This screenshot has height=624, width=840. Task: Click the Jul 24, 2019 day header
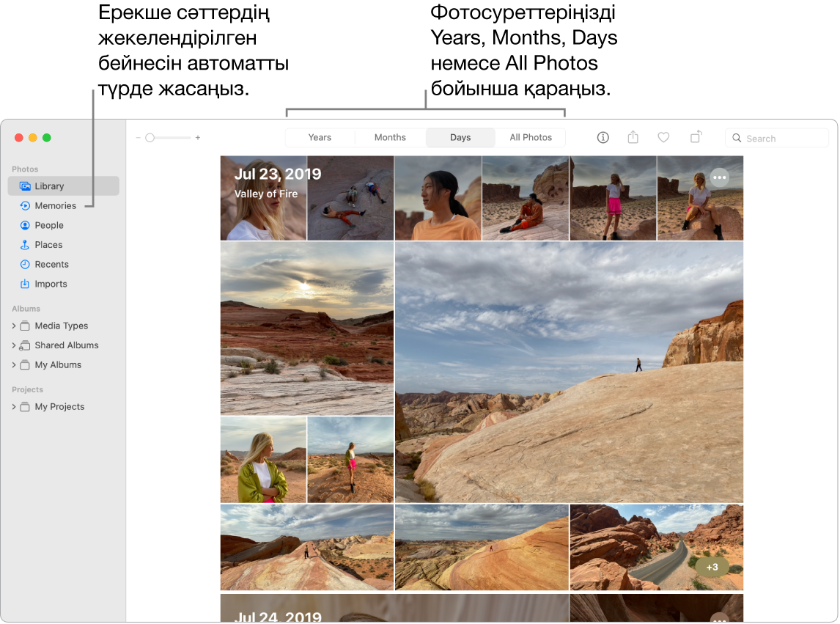pyautogui.click(x=278, y=617)
